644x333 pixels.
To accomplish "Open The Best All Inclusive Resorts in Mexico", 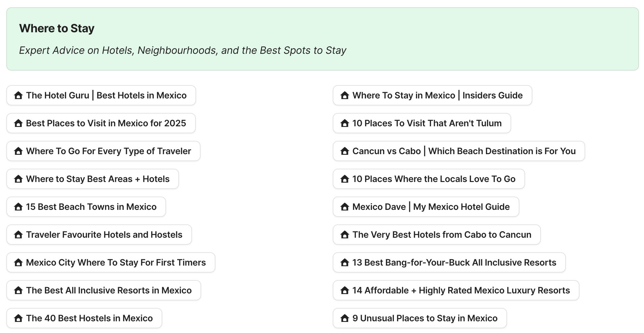I will coord(103,290).
